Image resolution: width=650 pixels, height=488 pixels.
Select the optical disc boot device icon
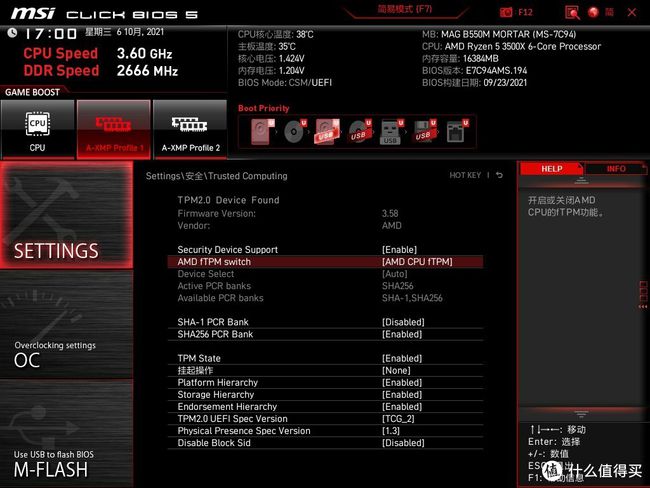(x=295, y=131)
